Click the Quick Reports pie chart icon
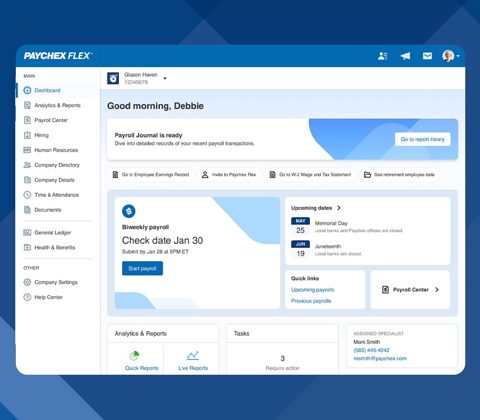 [134, 356]
